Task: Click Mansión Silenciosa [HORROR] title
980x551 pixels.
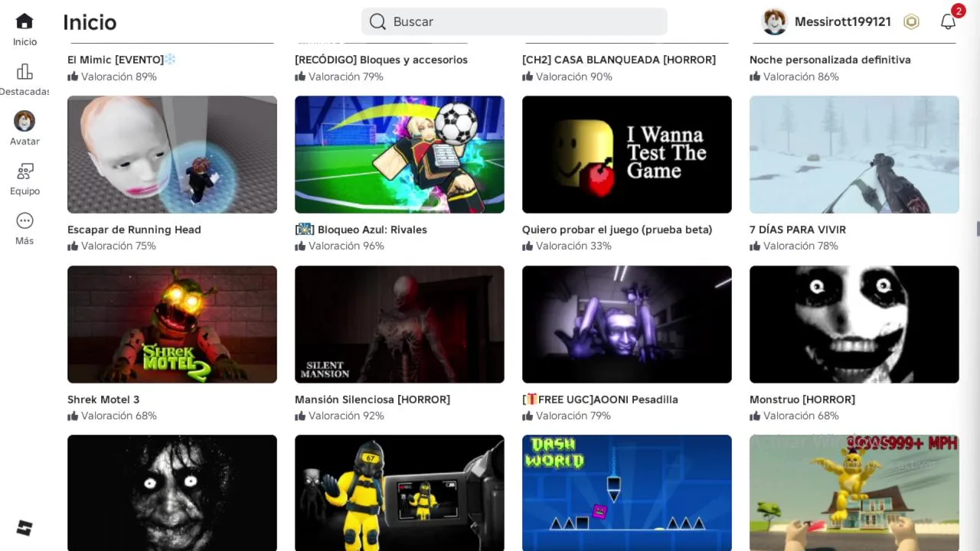Action: [372, 399]
